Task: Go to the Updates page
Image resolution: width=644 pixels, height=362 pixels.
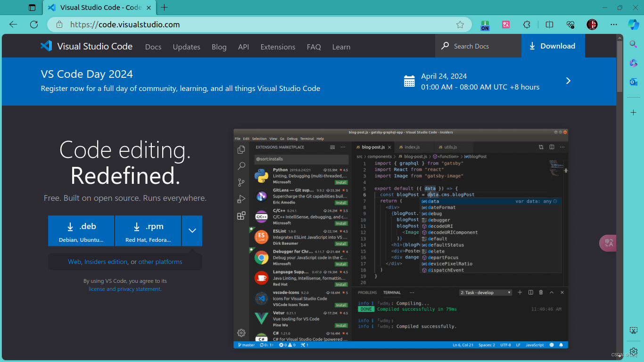Action: [x=186, y=47]
